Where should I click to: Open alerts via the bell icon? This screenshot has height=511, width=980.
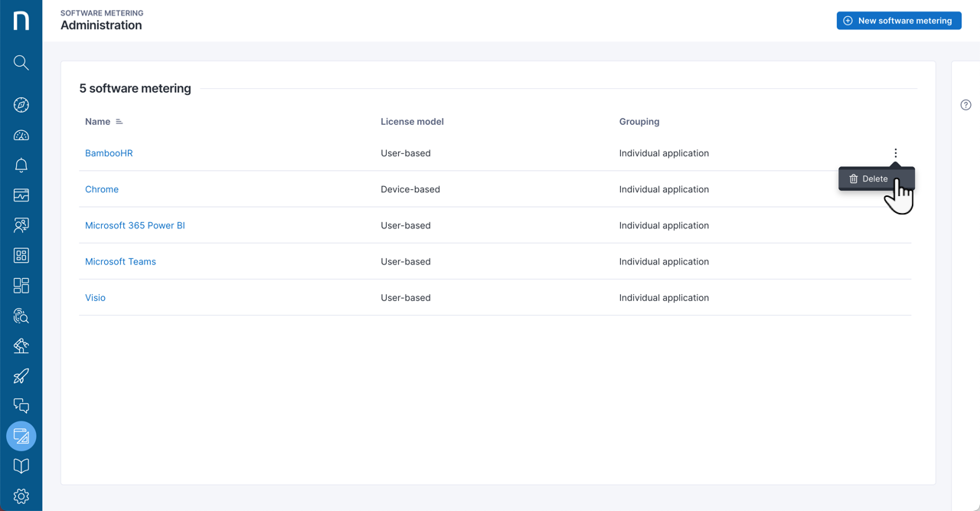tap(21, 165)
